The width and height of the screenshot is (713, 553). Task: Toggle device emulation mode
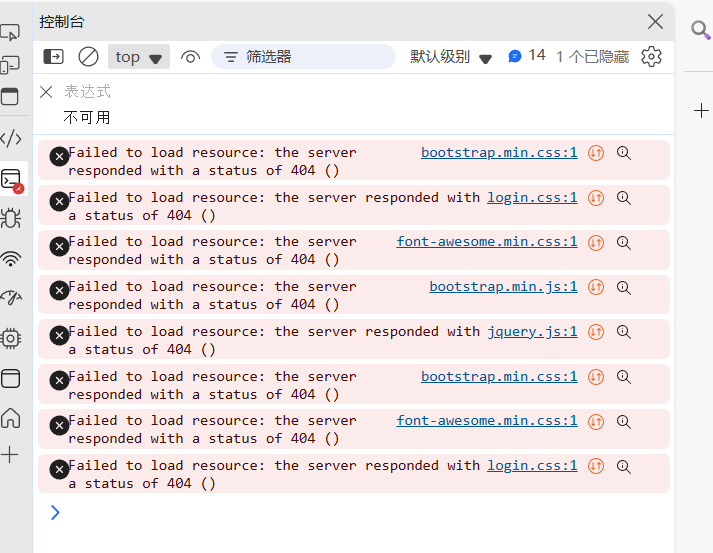point(10,65)
